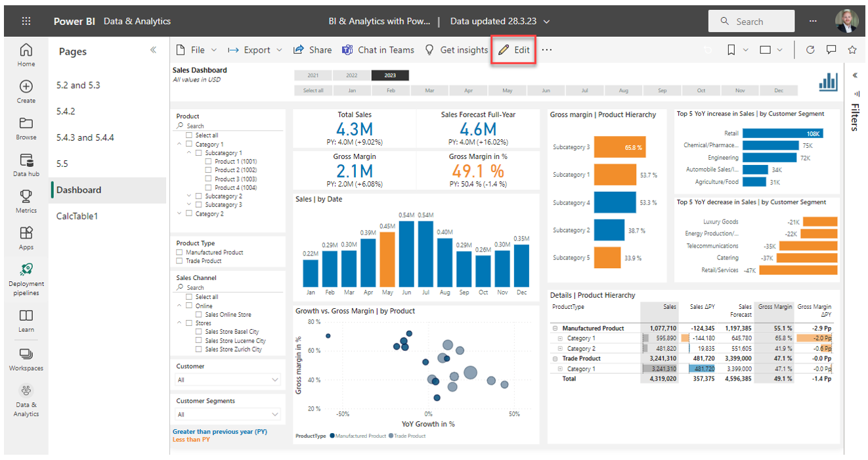Favorite this report with the star icon
This screenshot has width=868, height=460.
click(852, 50)
